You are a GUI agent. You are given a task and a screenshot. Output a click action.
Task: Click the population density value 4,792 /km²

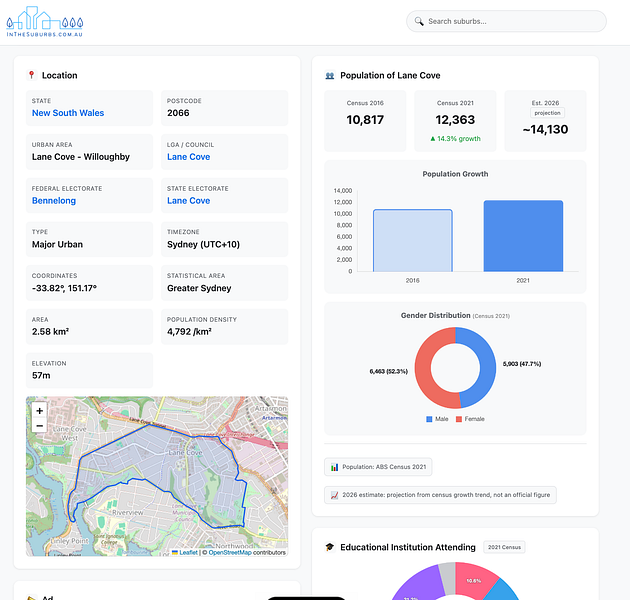189,332
